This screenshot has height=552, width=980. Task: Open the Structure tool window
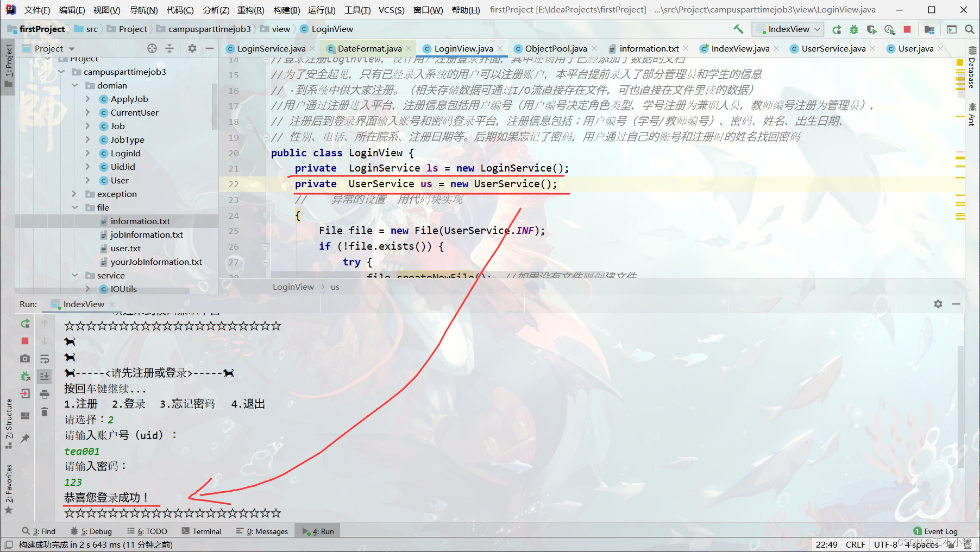click(x=9, y=423)
